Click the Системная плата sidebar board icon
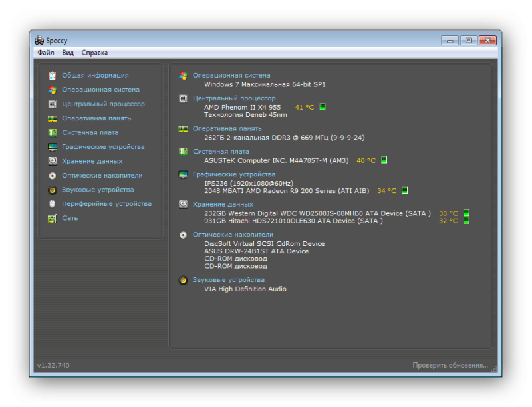The height and width of the screenshot is (407, 532). (x=53, y=132)
